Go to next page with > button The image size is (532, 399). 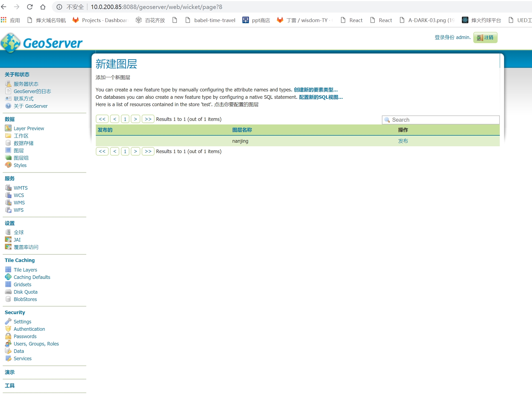coord(135,119)
